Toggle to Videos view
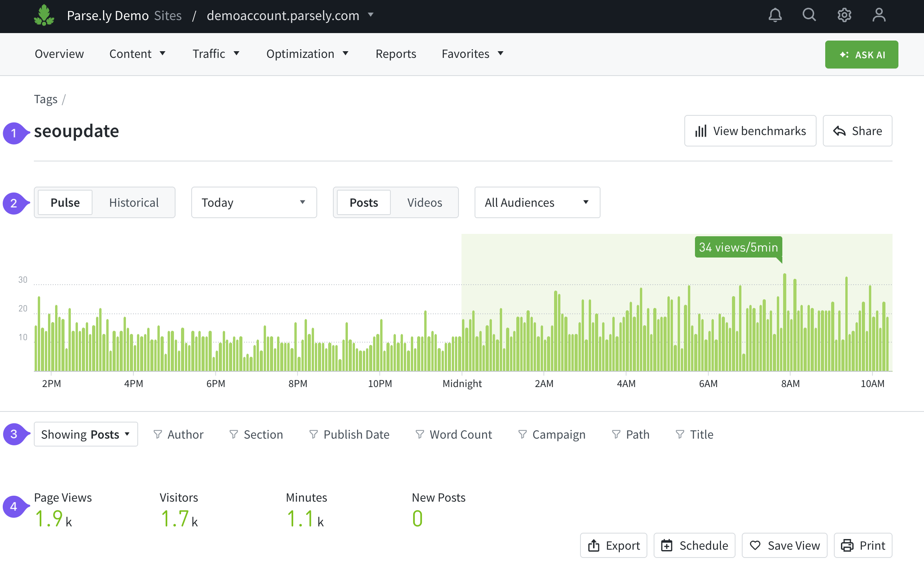This screenshot has width=924, height=567. click(x=424, y=202)
